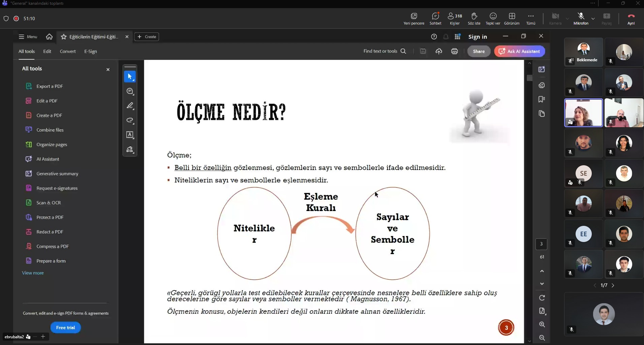The image size is (644, 345).
Task: Switch to the Convert tab
Action: [x=68, y=51]
